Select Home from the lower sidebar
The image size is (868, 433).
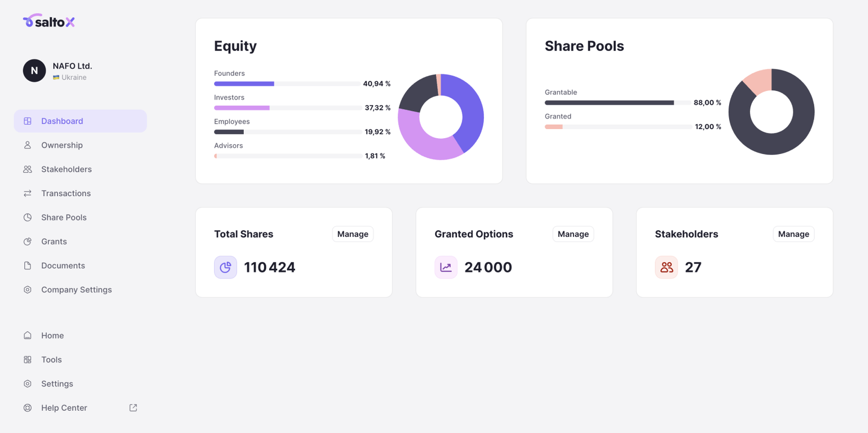52,335
